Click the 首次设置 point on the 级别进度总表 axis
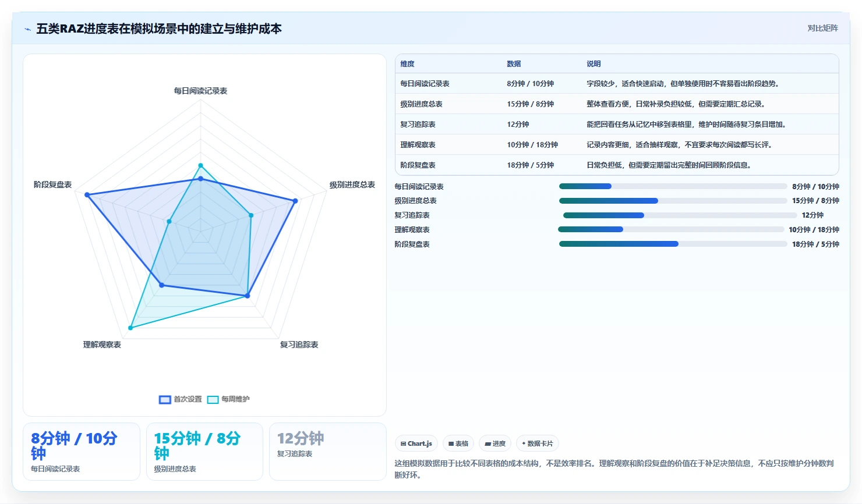Screen dimensions: 862x504 295,201
